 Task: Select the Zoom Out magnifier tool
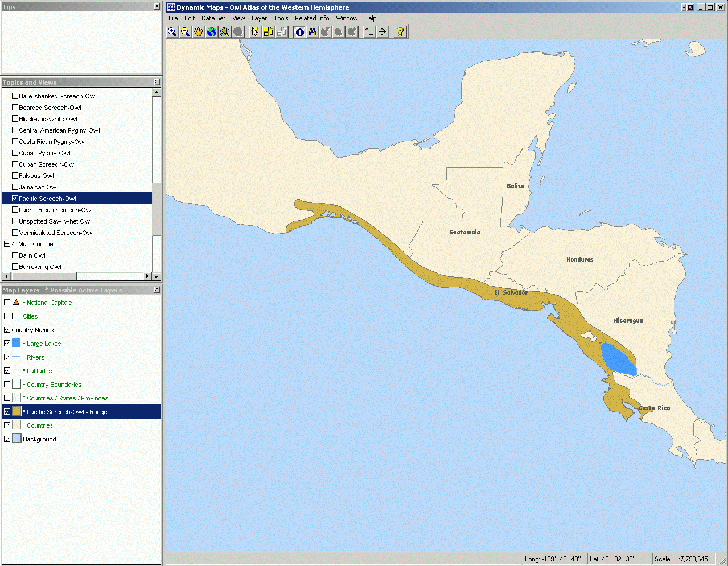coord(185,32)
